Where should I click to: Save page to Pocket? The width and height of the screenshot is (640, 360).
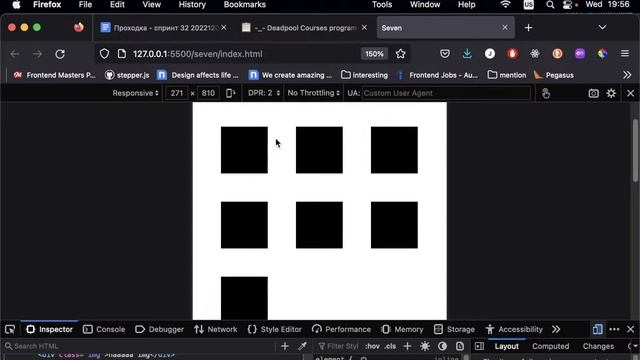click(445, 53)
